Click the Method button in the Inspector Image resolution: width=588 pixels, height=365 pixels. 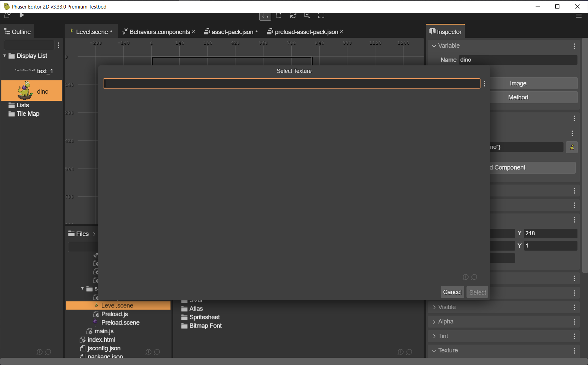pyautogui.click(x=518, y=97)
